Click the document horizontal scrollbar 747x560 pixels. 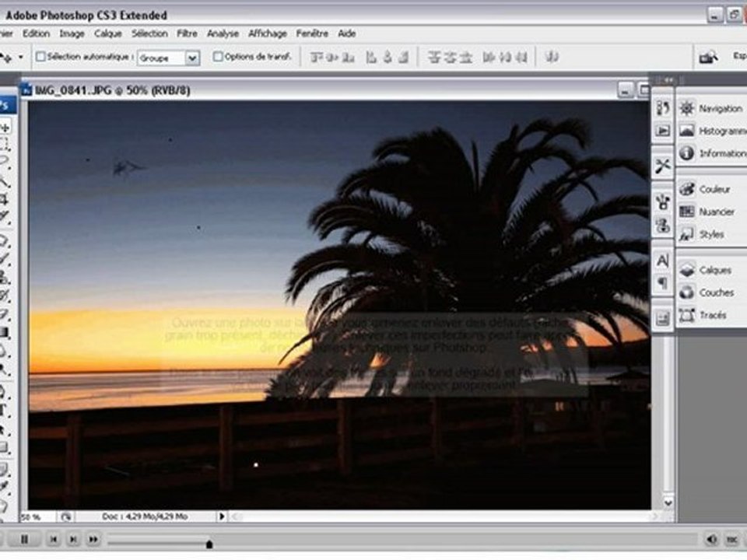(x=443, y=516)
